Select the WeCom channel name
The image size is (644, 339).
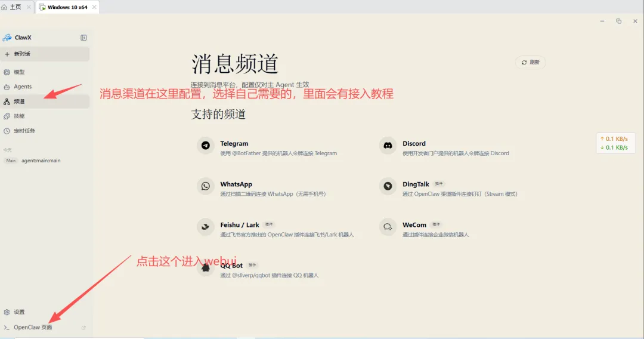coord(414,225)
